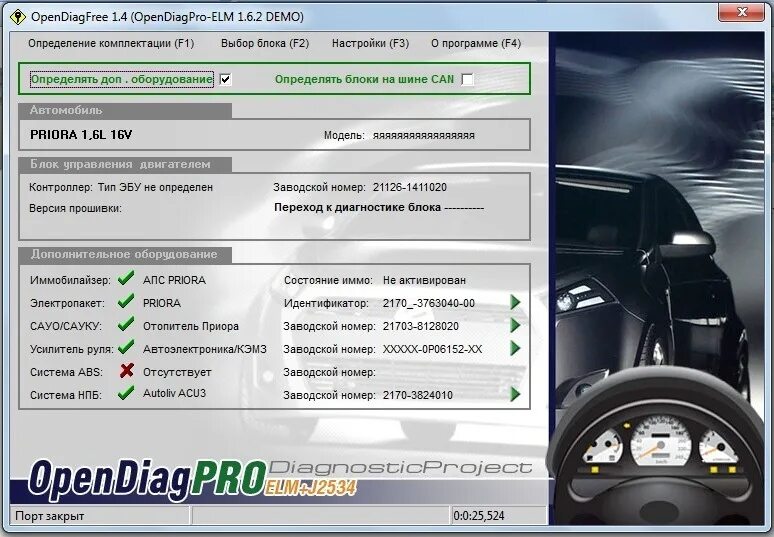Click the Тип ЭБУ не определен text

pyautogui.click(x=155, y=188)
